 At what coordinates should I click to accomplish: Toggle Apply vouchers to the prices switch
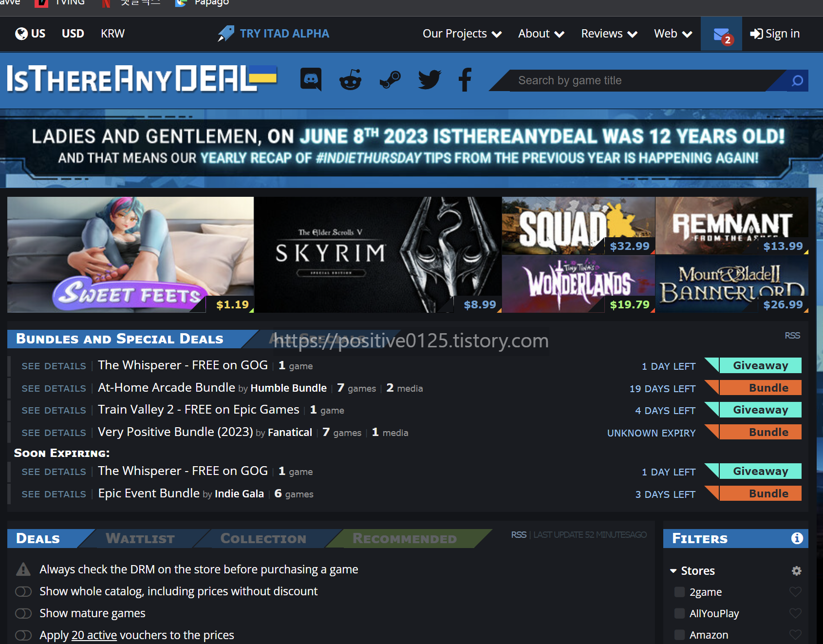pos(23,635)
